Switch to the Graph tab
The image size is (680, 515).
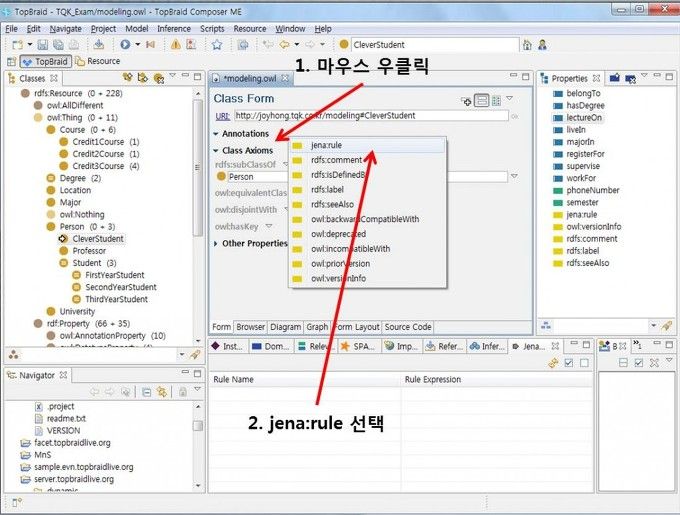(317, 327)
